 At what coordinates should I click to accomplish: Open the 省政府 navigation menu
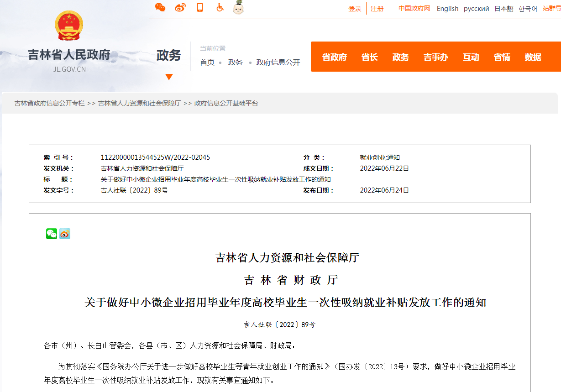(x=334, y=57)
